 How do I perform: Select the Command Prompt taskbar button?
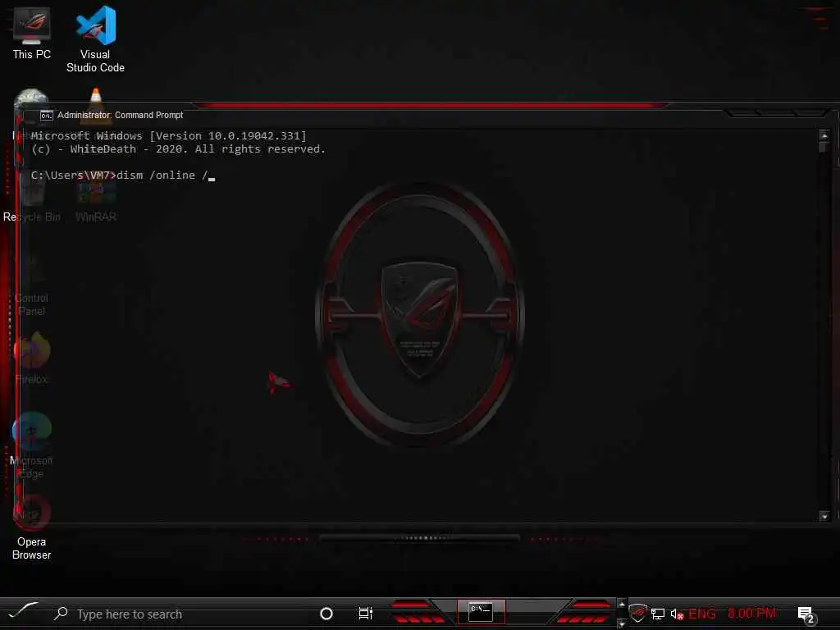pyautogui.click(x=481, y=612)
